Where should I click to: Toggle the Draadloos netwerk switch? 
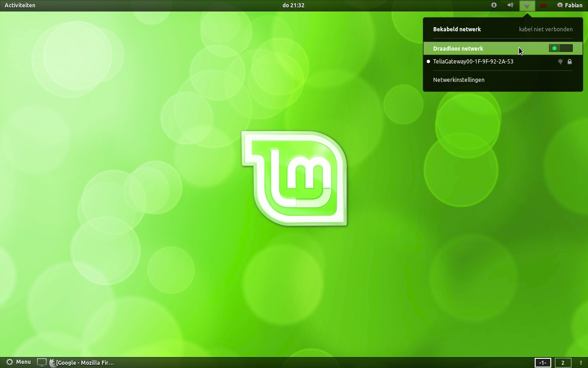560,48
